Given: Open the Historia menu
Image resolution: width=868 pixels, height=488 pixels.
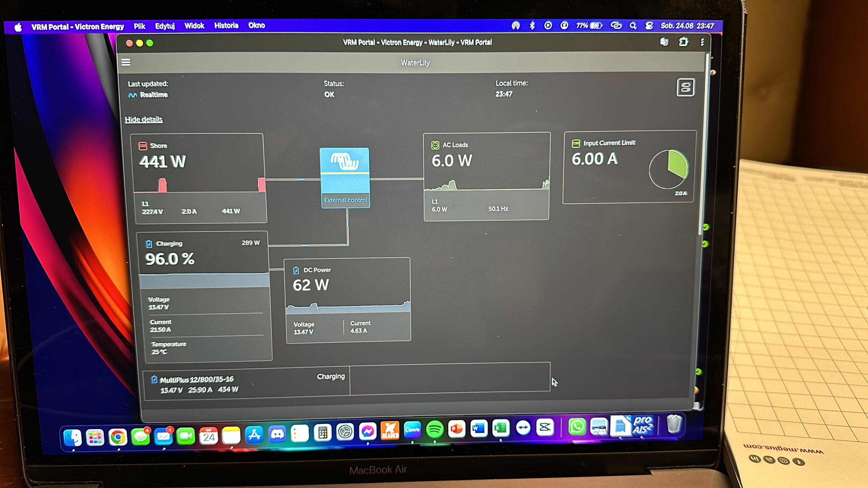Looking at the screenshot, I should click(226, 25).
